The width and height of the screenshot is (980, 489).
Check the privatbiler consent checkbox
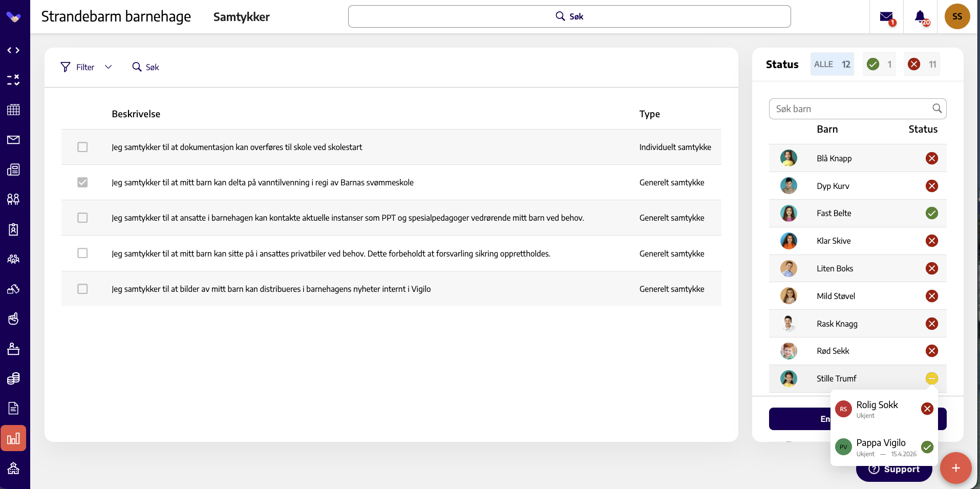coord(82,253)
